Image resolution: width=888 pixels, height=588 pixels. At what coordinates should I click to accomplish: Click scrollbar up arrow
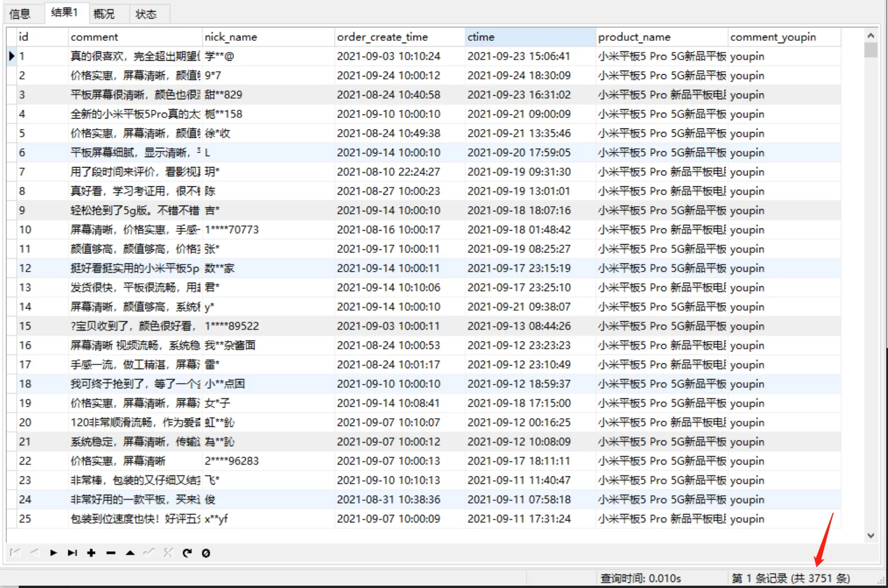(x=870, y=36)
